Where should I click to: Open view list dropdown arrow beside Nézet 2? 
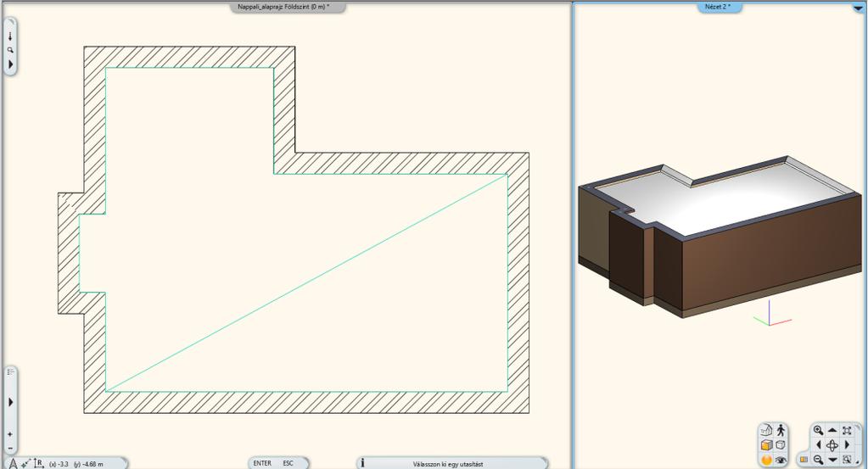858,8
